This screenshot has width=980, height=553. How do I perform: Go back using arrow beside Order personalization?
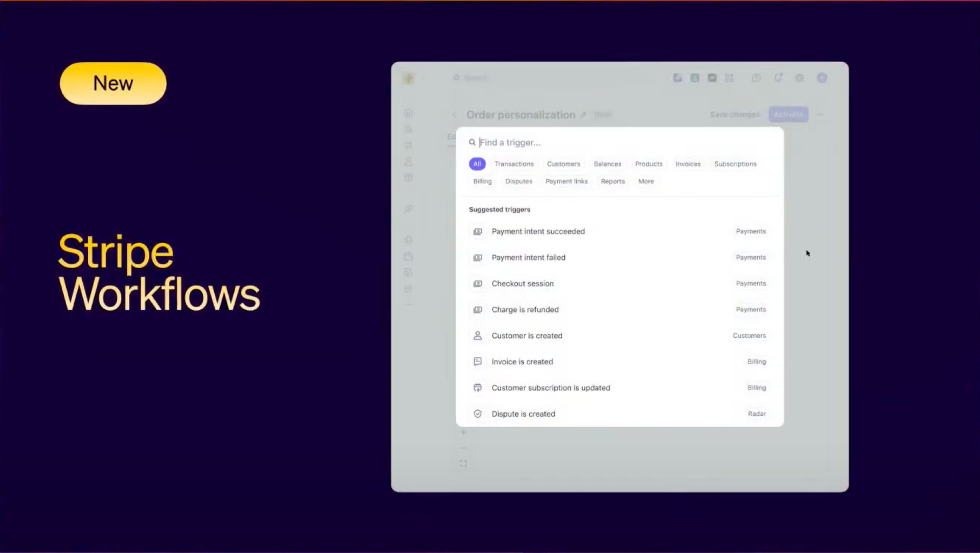pyautogui.click(x=454, y=115)
